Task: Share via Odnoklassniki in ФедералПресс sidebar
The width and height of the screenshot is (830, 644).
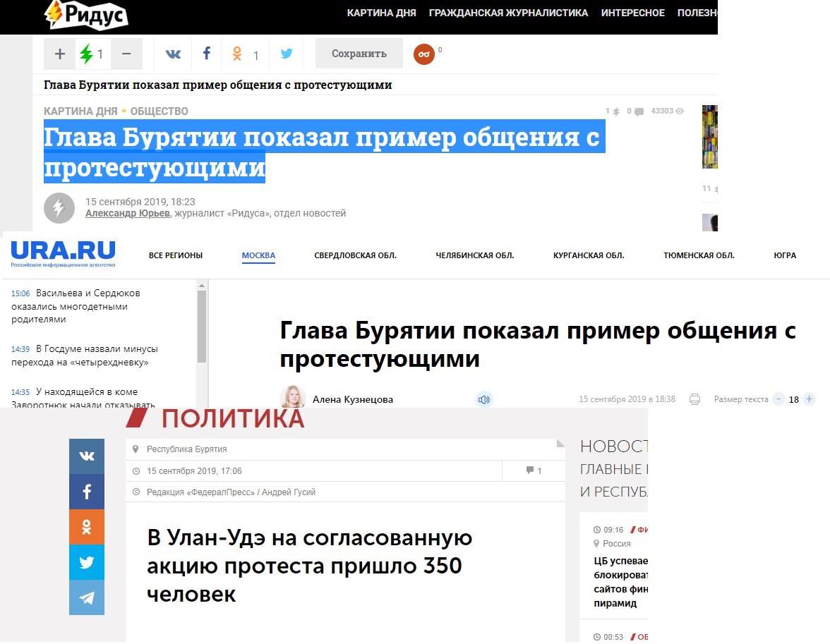Action: pos(86,526)
